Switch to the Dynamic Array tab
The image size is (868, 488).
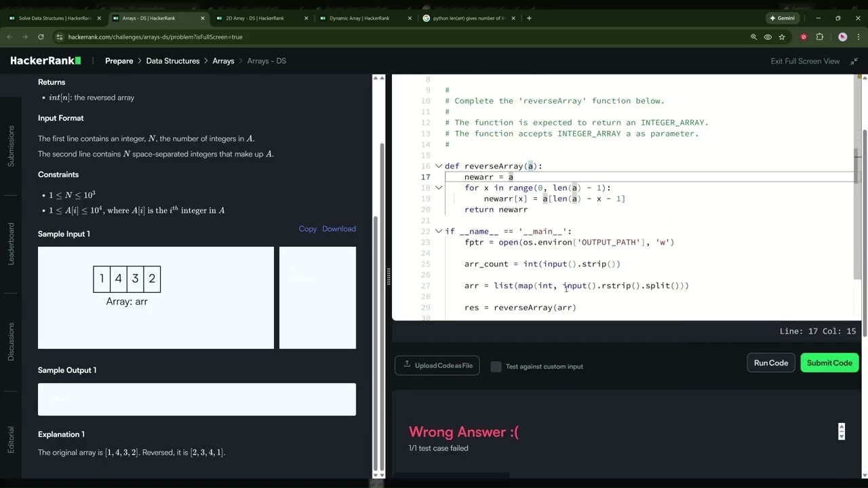click(x=365, y=18)
